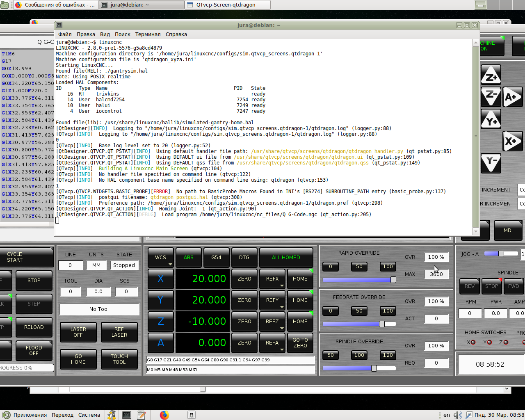Click ZERO button for X axis
Screen dimensions: 525x420
244,279
